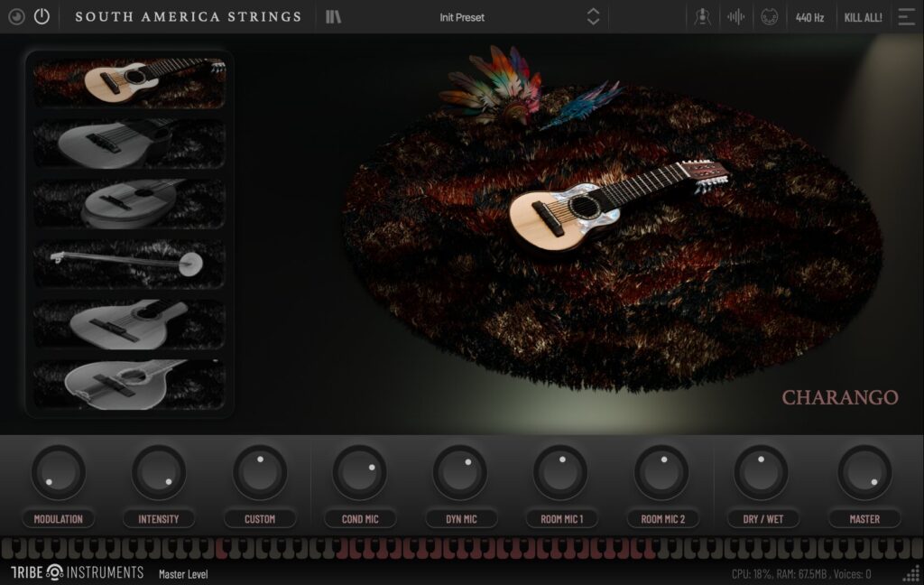Change the 440 Hz tuning value

[x=809, y=17]
